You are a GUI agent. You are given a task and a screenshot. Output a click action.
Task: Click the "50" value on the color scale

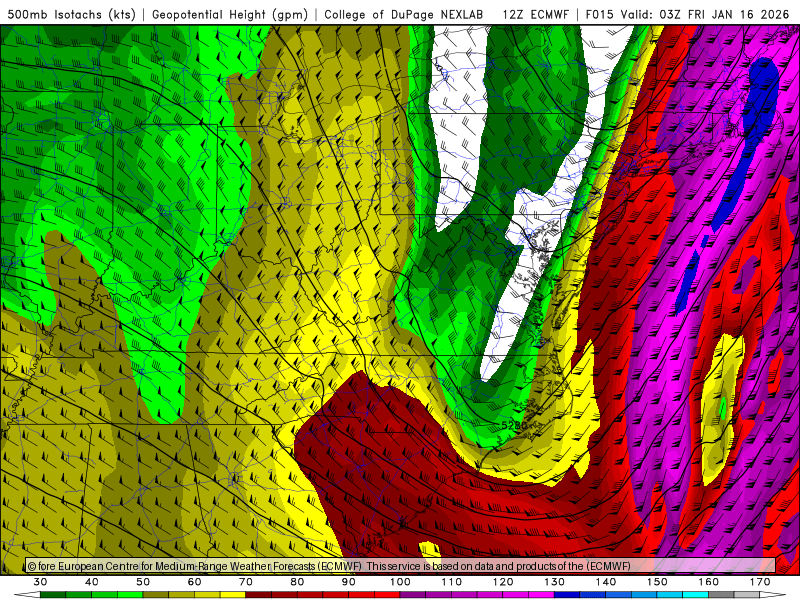pyautogui.click(x=143, y=582)
